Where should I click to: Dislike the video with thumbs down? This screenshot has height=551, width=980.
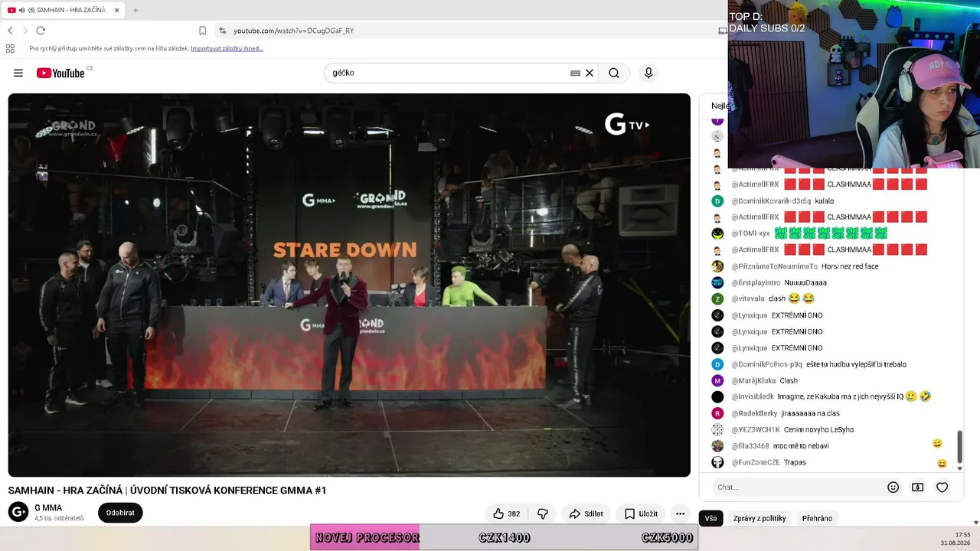pyautogui.click(x=543, y=514)
